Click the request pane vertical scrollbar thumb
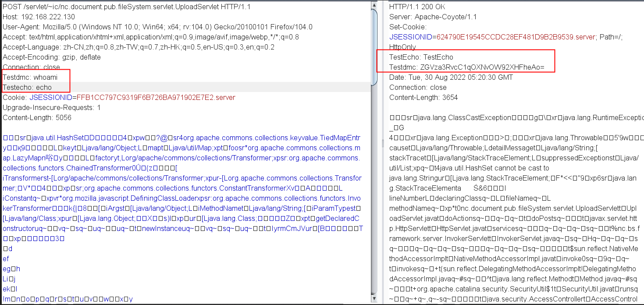The width and height of the screenshot is (644, 305). click(x=374, y=46)
